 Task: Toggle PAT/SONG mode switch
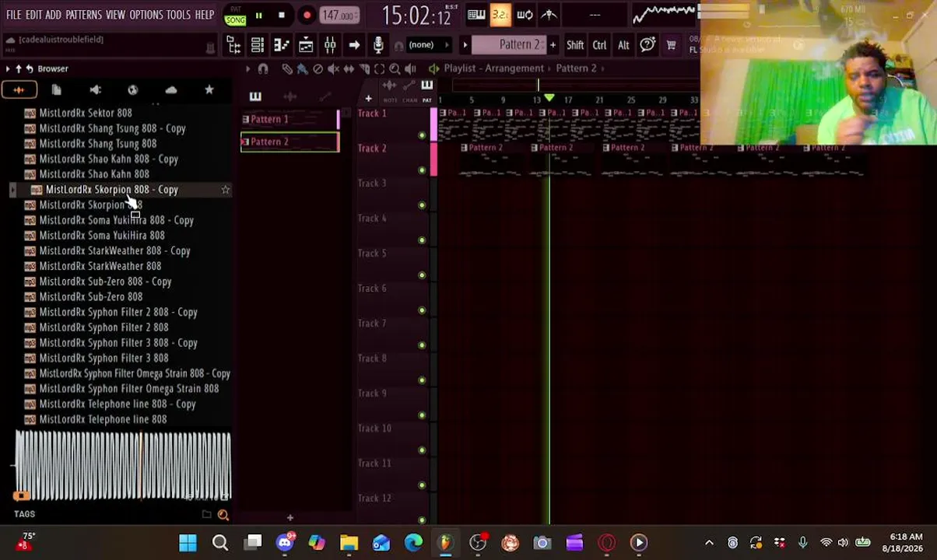pos(235,15)
